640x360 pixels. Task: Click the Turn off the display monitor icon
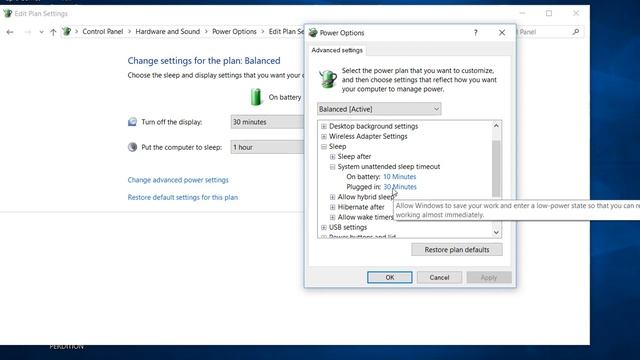[x=132, y=122]
